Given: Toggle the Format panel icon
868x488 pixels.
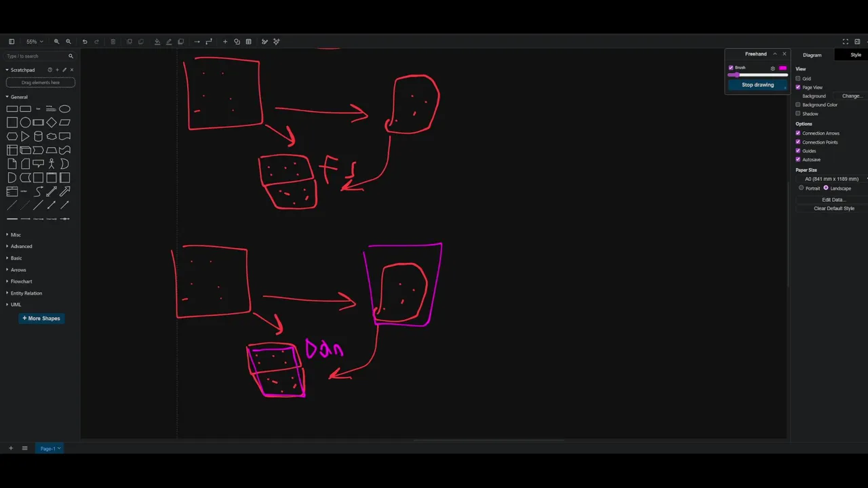Looking at the screenshot, I should pyautogui.click(x=857, y=41).
